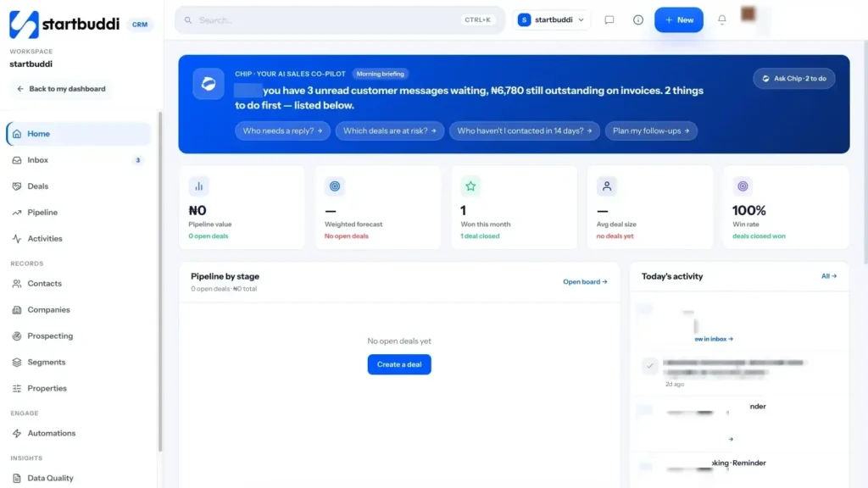868x488 pixels.
Task: Open Deals page in sidebar
Action: pyautogui.click(x=79, y=186)
